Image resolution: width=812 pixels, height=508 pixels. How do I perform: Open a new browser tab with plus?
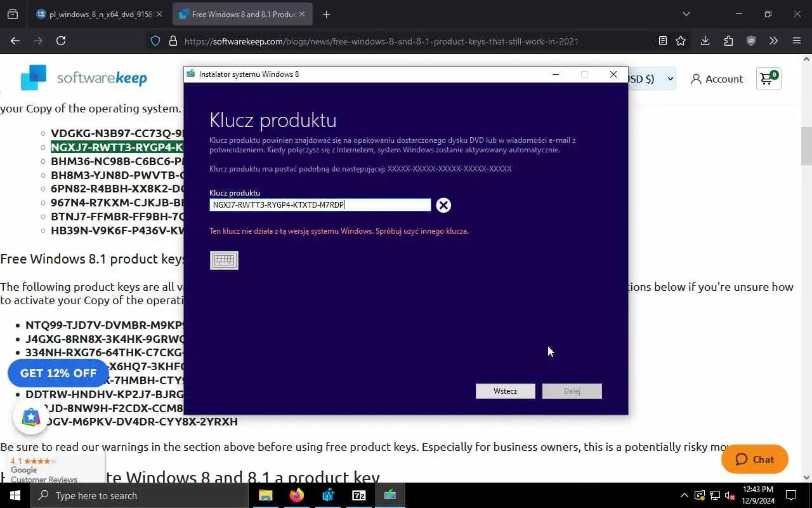[x=326, y=14]
